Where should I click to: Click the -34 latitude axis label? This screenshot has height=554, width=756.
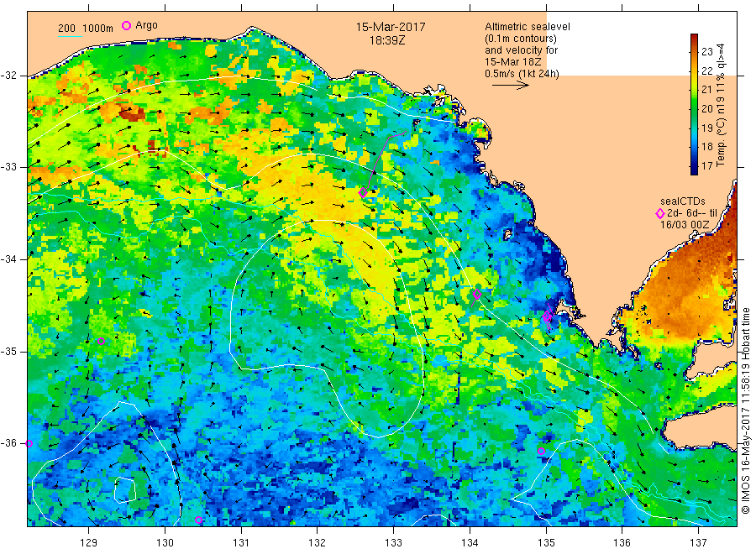8,259
